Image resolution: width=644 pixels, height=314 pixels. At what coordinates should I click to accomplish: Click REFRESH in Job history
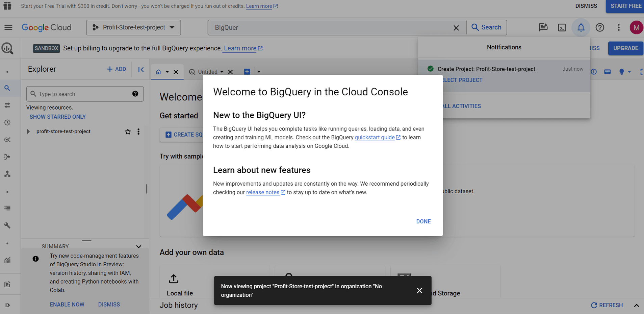point(607,305)
